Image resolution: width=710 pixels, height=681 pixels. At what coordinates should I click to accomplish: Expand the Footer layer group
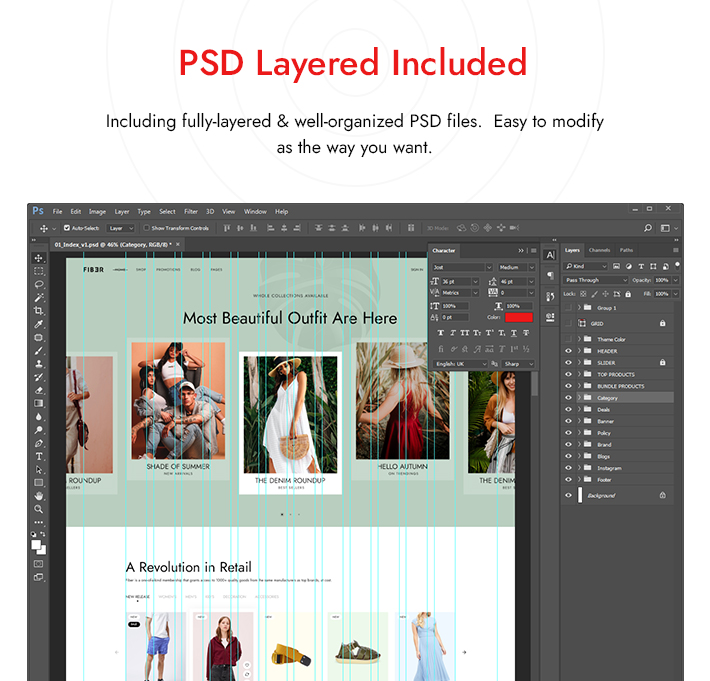579,479
